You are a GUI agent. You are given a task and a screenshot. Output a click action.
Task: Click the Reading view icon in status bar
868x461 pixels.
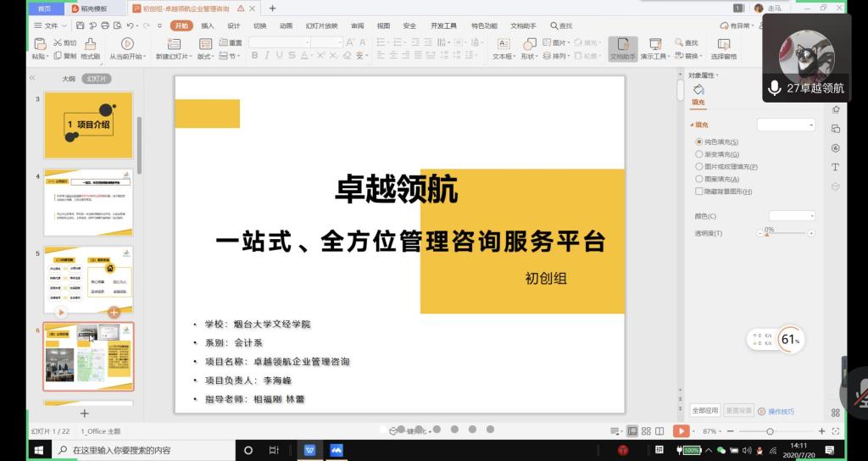659,431
